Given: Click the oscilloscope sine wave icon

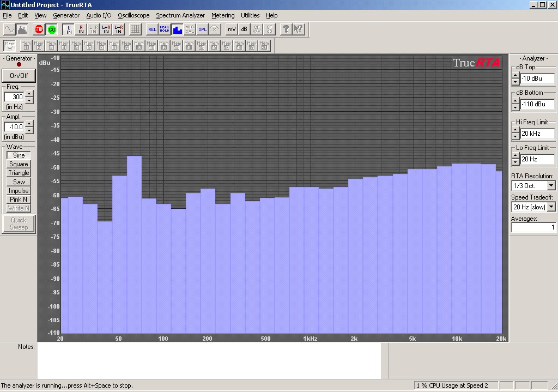Looking at the screenshot, I should click(x=10, y=29).
